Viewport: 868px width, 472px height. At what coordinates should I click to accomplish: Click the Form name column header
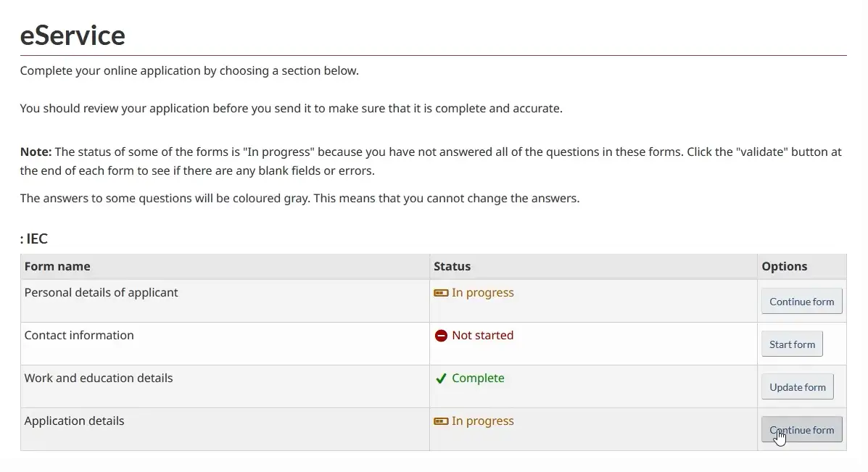click(57, 266)
